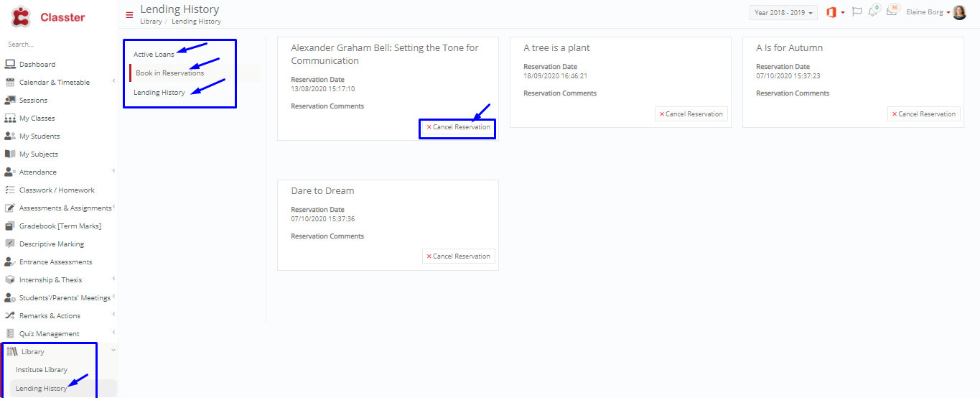The height and width of the screenshot is (398, 980).
Task: Open the envelope messages icon
Action: click(x=892, y=11)
